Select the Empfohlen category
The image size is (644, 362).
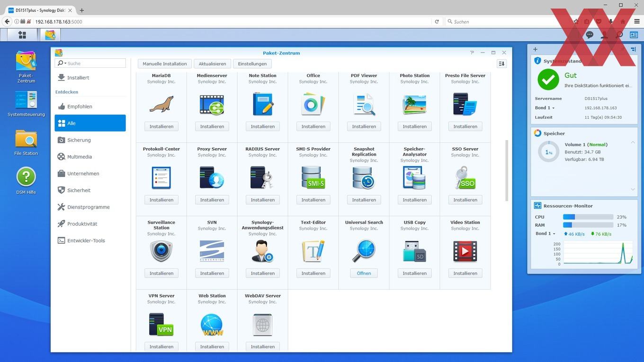click(90, 106)
